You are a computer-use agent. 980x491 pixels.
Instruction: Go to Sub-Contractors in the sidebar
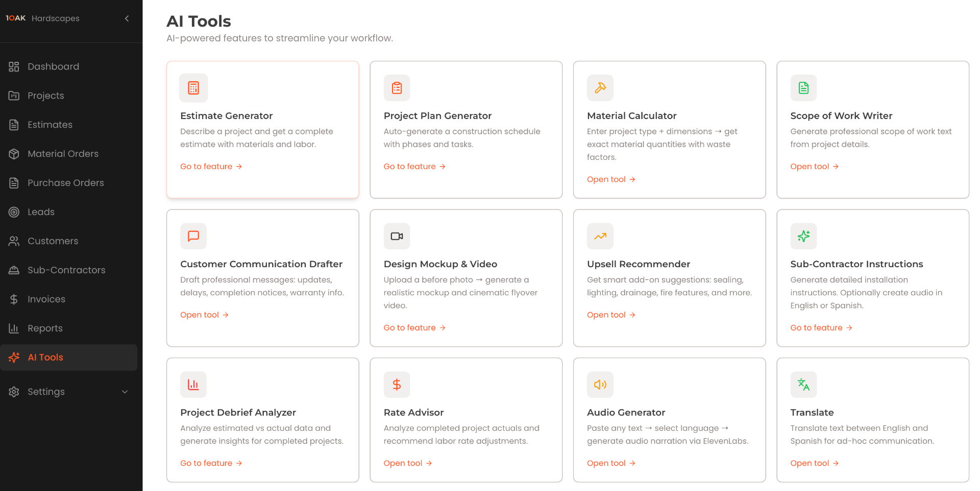(x=69, y=270)
